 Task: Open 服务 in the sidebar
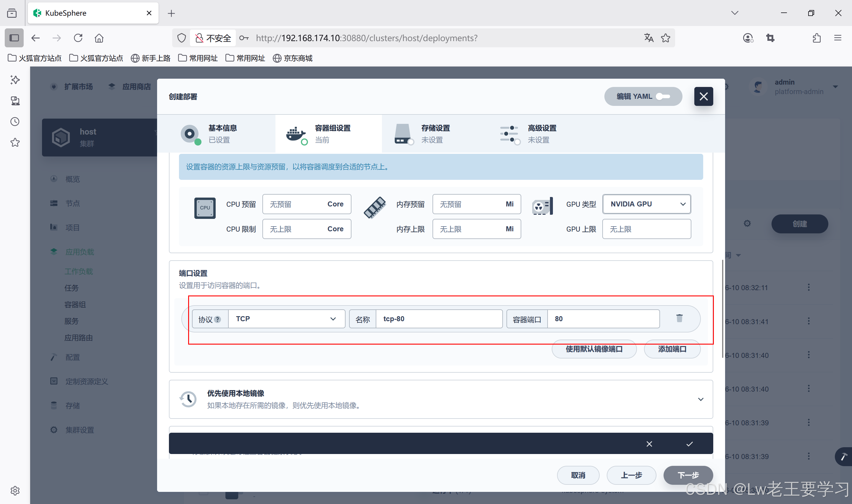tap(71, 321)
